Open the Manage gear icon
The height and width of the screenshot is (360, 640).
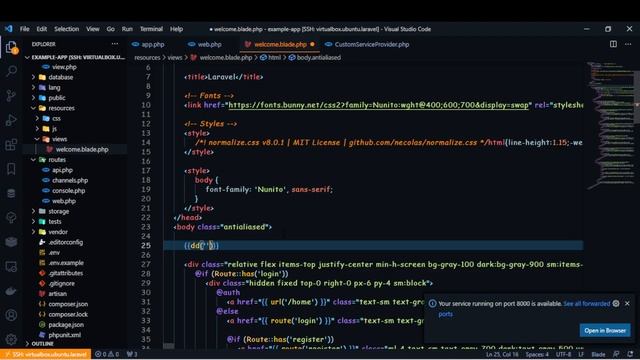click(x=11, y=338)
